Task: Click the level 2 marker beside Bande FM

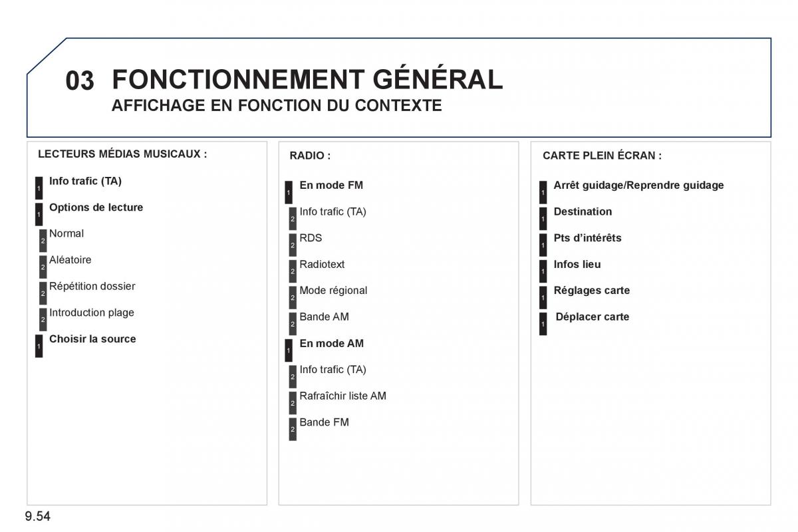Action: click(293, 429)
